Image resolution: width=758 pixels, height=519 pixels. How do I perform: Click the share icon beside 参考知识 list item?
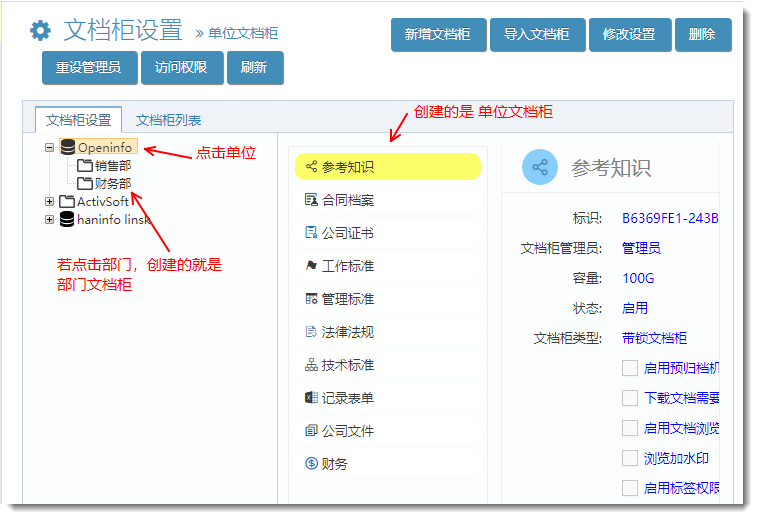coord(311,167)
